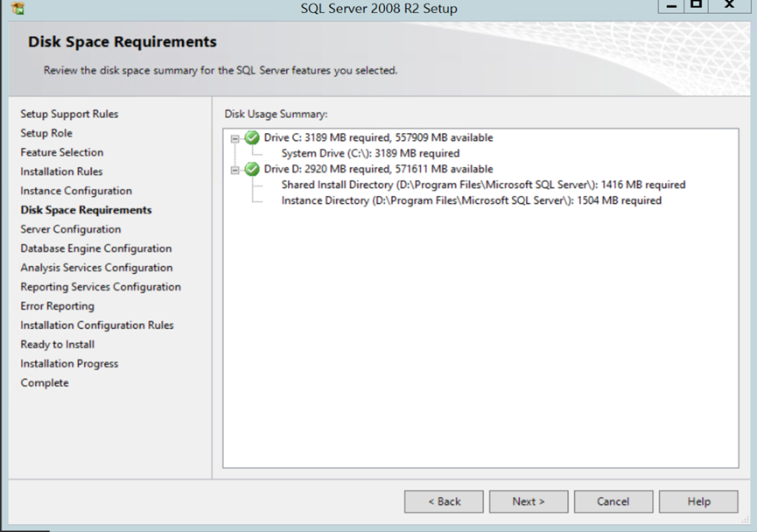Open Help for this setup page
The image size is (757, 532).
tap(698, 501)
